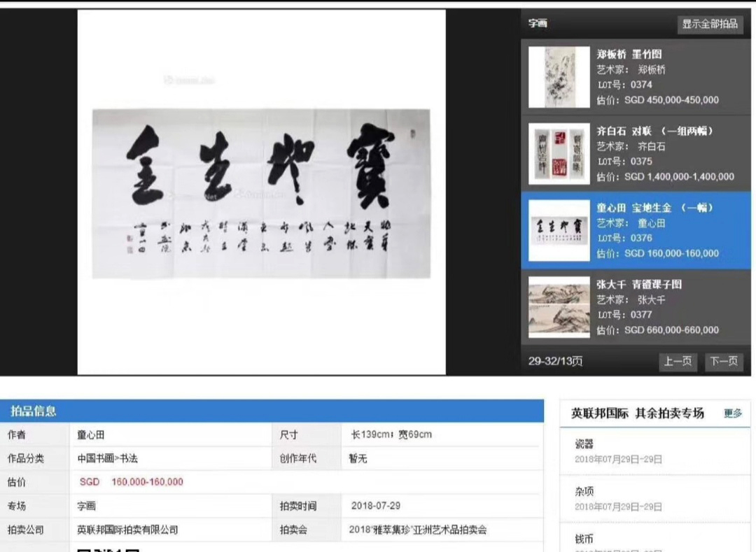Click artist name 童心田 in 作者 row
The height and width of the screenshot is (552, 756).
pos(90,434)
